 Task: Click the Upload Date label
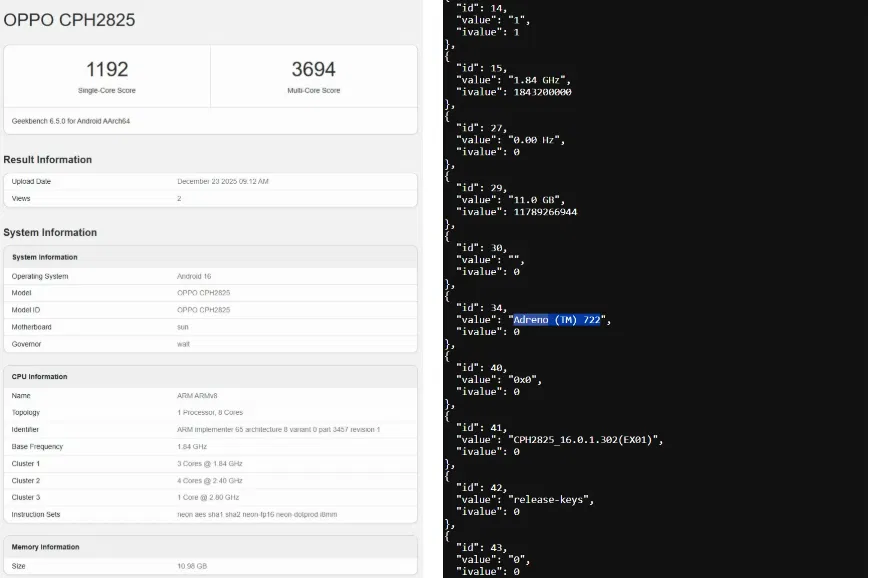31,181
